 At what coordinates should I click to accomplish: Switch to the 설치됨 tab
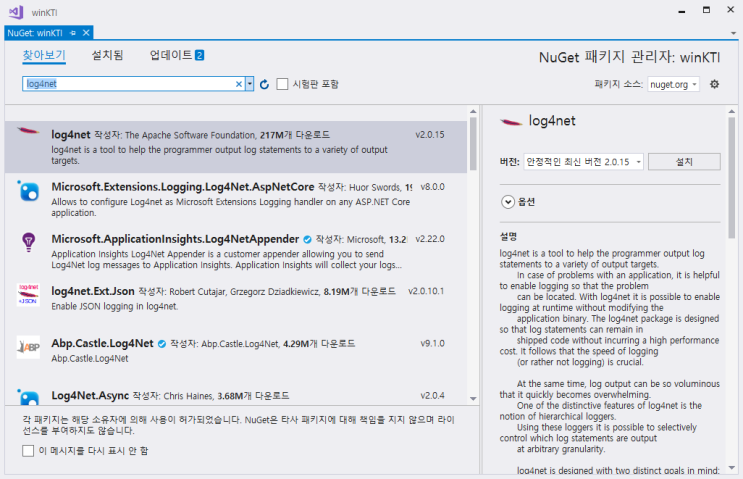coord(107,55)
